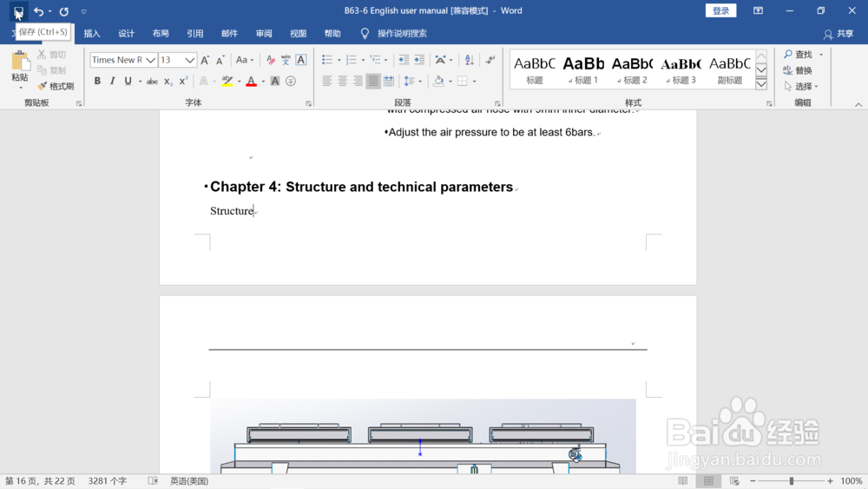
Task: Toggle subscript formatting
Action: pyautogui.click(x=168, y=82)
